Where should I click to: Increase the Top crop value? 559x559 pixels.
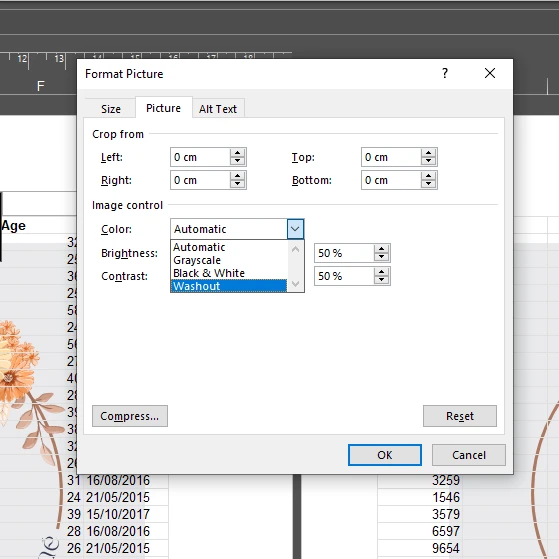point(429,153)
